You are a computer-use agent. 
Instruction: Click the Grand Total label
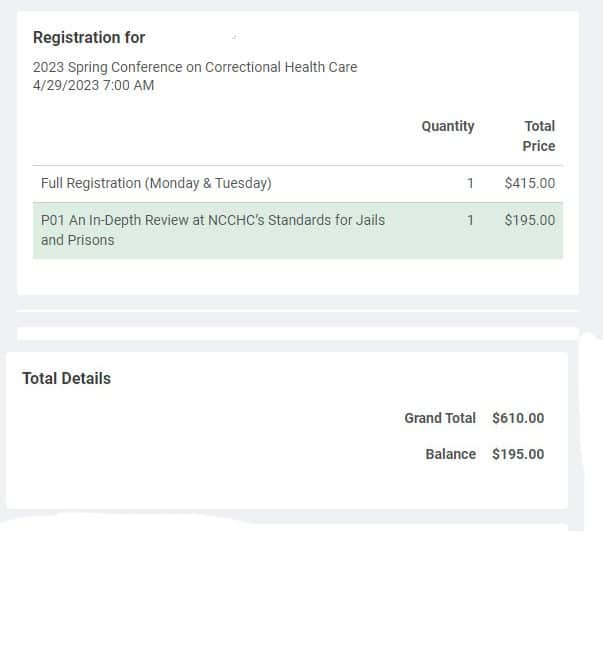point(440,418)
